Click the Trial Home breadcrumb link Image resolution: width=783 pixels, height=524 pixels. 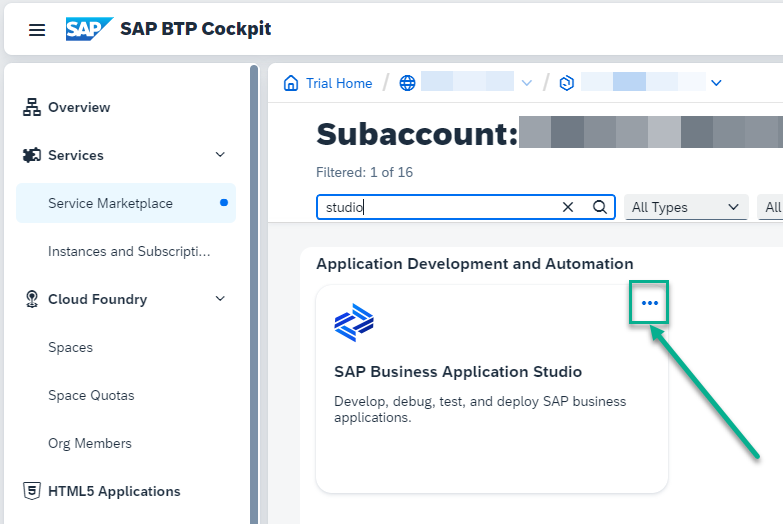point(339,83)
